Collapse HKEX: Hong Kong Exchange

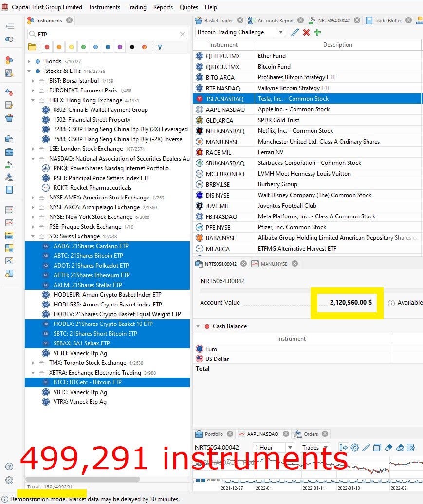click(x=33, y=100)
